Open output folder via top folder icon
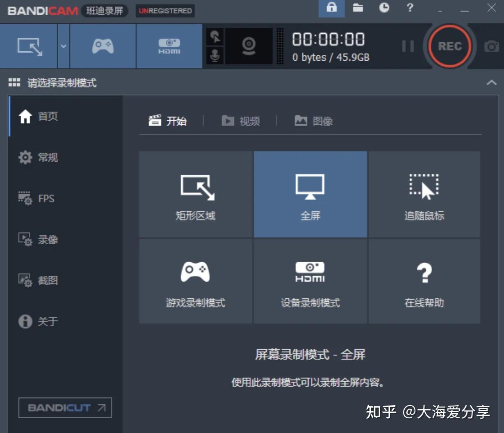 358,8
